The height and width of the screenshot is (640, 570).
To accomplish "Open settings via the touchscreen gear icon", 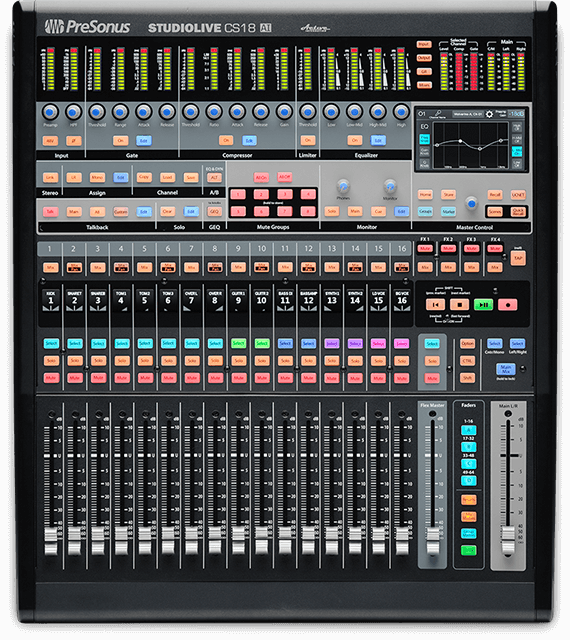I will click(489, 114).
